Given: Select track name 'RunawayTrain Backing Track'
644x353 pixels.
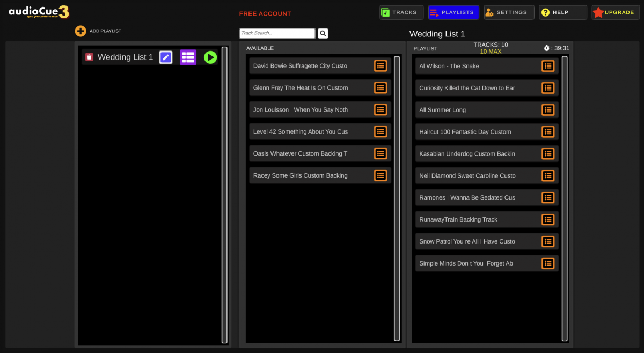Looking at the screenshot, I should point(458,219).
